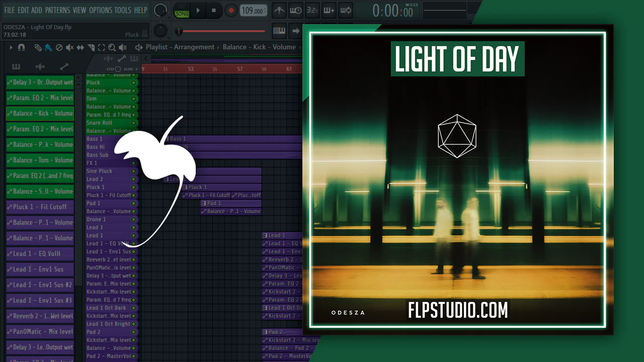Screen dimensions: 644x362
Task: Open the Playlist - Arrangement breadcrumb dropdown
Action: [180, 47]
